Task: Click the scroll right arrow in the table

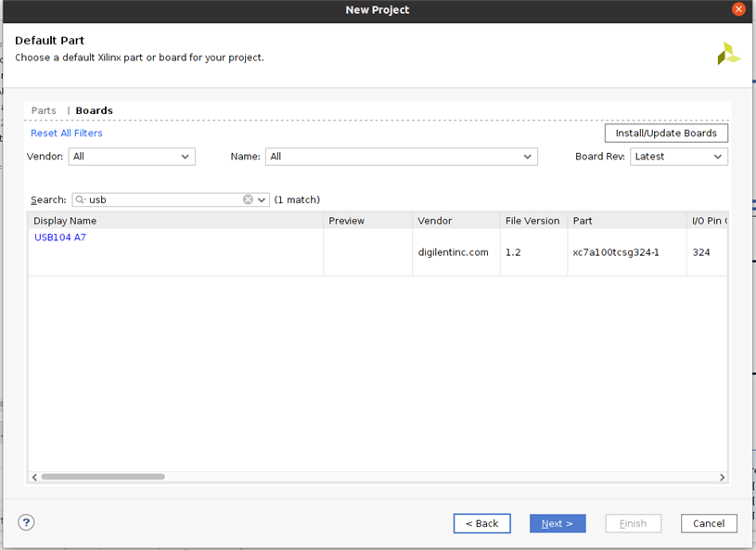Action: pyautogui.click(x=723, y=477)
